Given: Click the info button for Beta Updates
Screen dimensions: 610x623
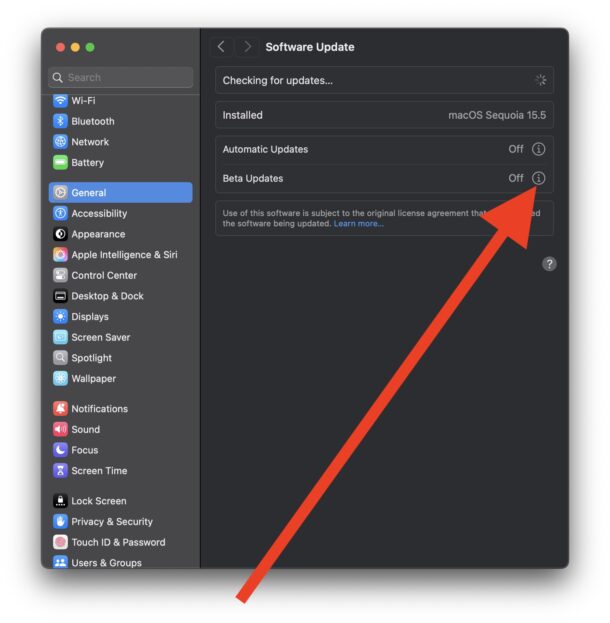Looking at the screenshot, I should (x=538, y=178).
